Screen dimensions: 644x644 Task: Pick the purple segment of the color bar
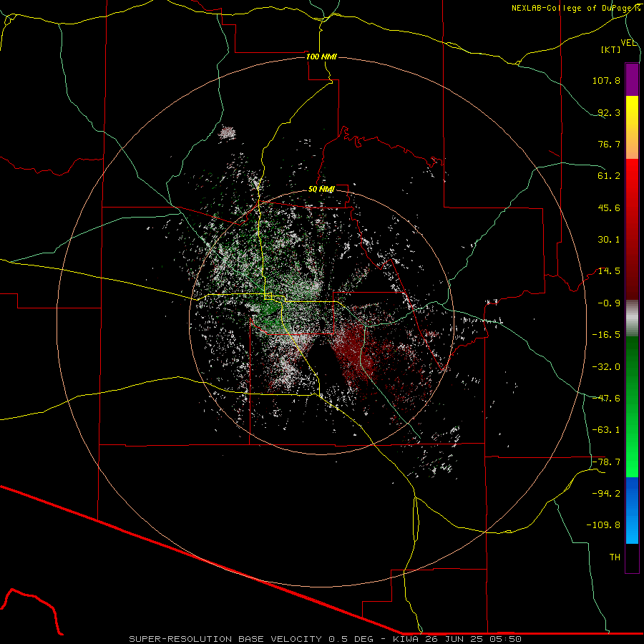632,79
